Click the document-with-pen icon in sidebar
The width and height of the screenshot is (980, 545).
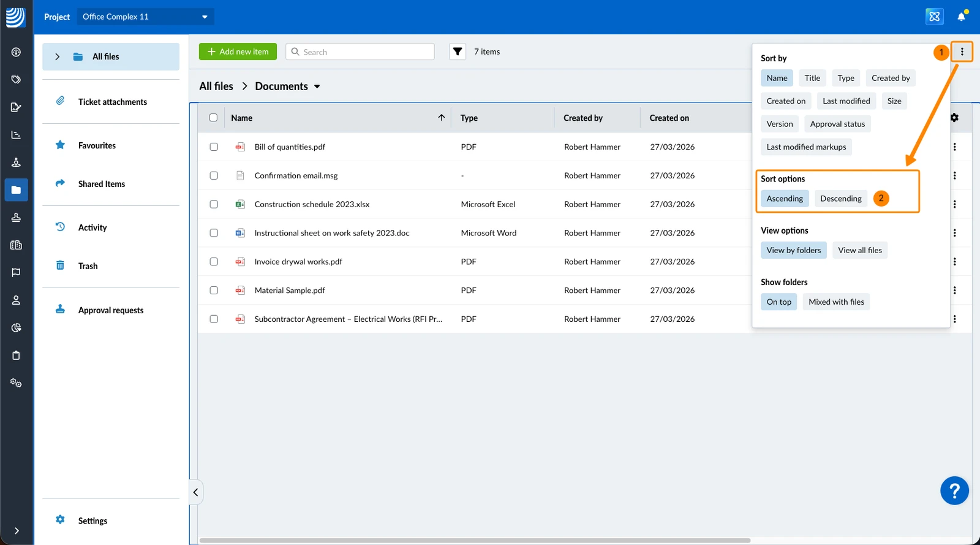tap(16, 107)
